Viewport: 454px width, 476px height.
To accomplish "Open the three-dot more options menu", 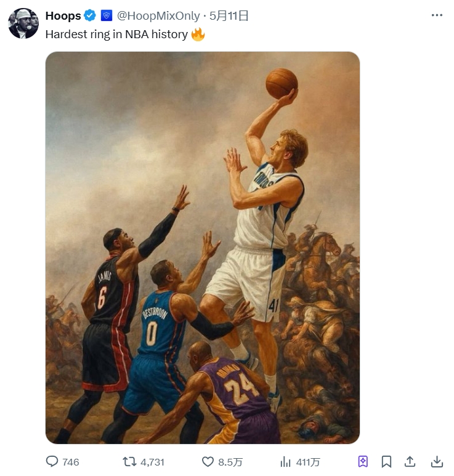I will (437, 16).
